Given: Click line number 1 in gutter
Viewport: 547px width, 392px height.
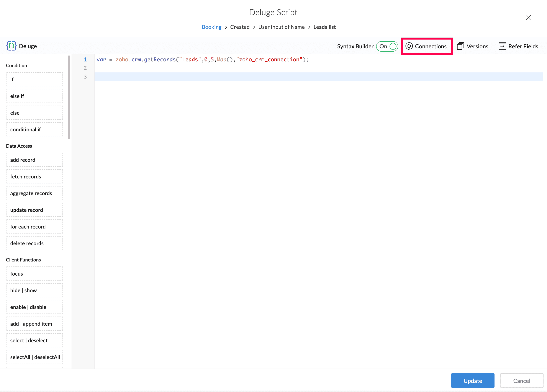Looking at the screenshot, I should [85, 60].
